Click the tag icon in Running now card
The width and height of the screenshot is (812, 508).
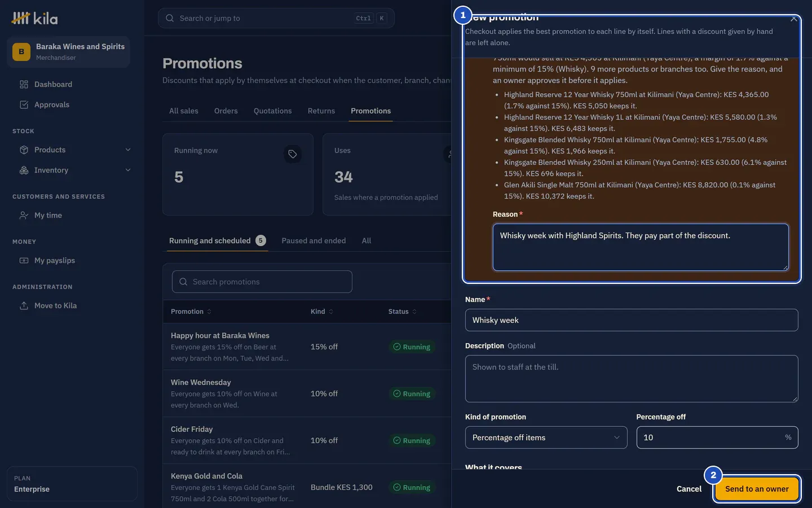[293, 154]
